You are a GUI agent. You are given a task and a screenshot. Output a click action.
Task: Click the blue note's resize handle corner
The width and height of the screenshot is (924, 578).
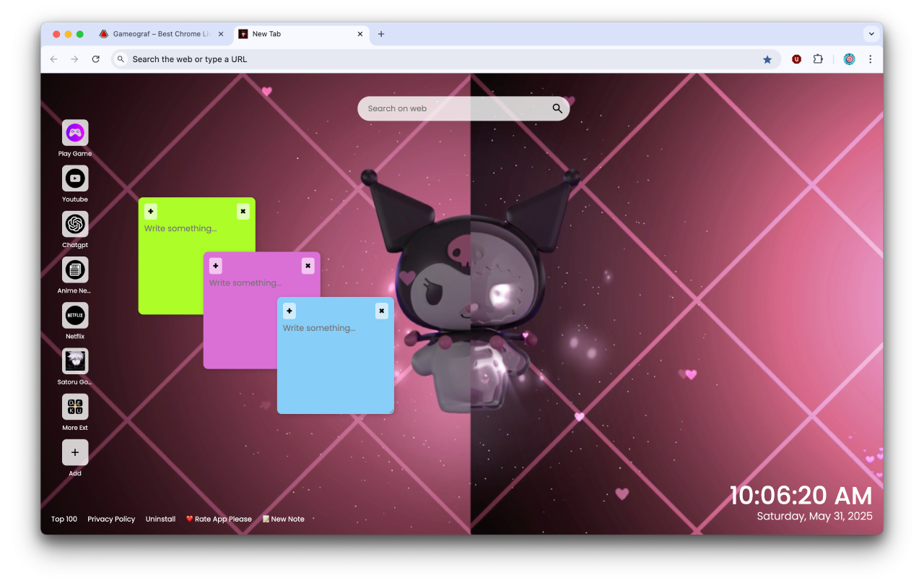(x=391, y=410)
